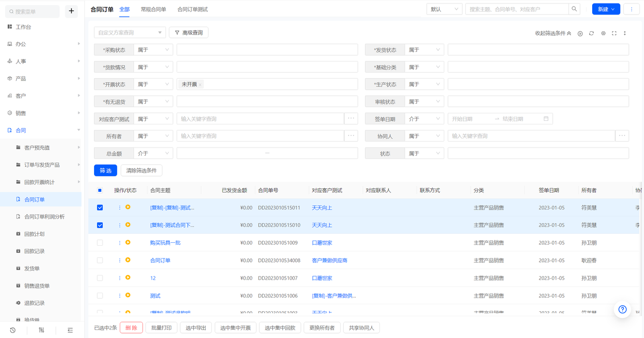
Task: Open the 自定义方案查询 dropdown
Action: point(130,33)
